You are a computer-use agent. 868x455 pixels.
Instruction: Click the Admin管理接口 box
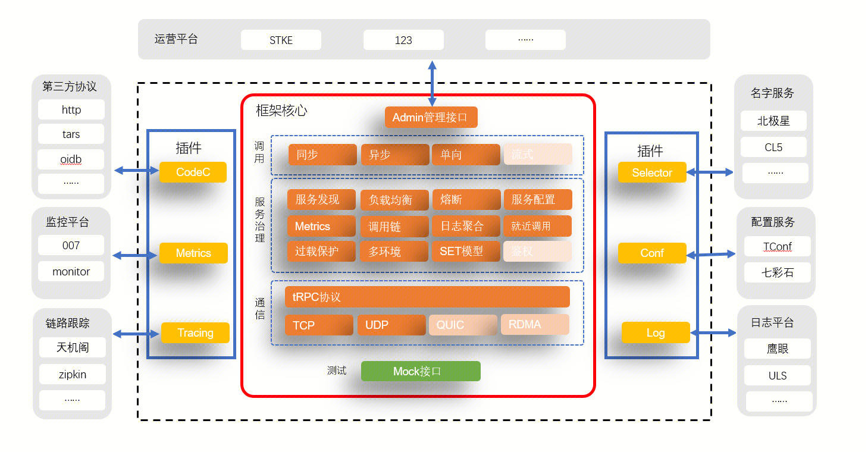pos(431,117)
